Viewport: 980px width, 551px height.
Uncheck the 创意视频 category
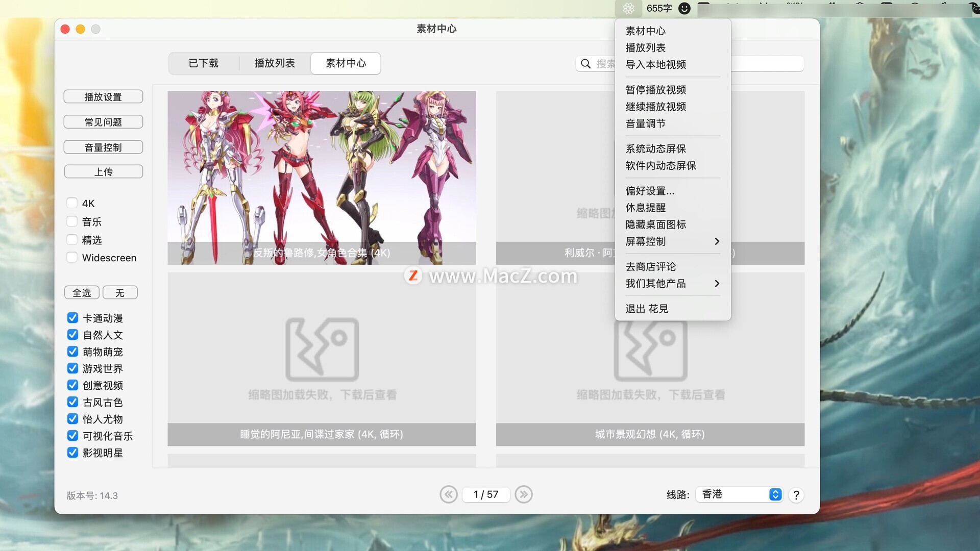[x=72, y=385]
